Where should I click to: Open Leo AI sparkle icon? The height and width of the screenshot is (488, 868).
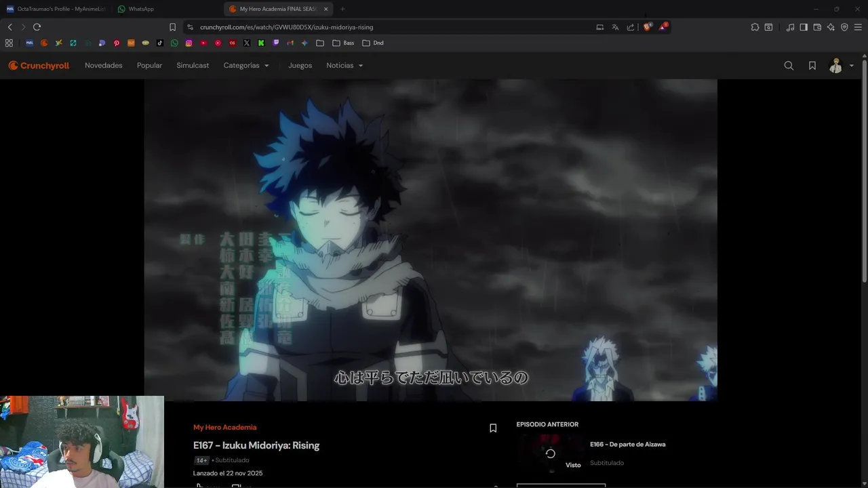click(831, 27)
